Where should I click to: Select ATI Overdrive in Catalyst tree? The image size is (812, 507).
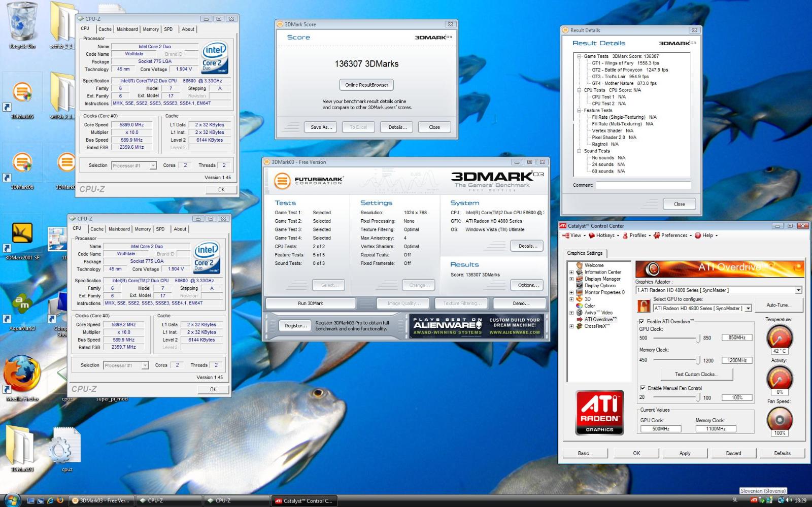point(600,319)
